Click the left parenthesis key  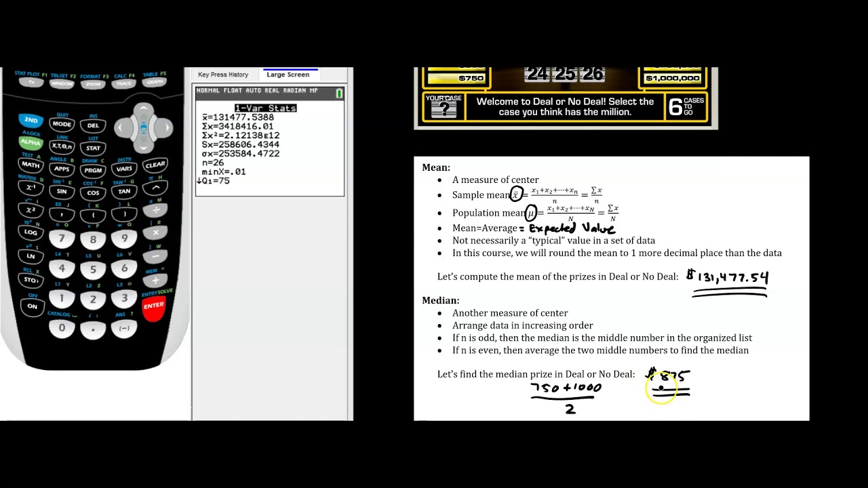[93, 215]
